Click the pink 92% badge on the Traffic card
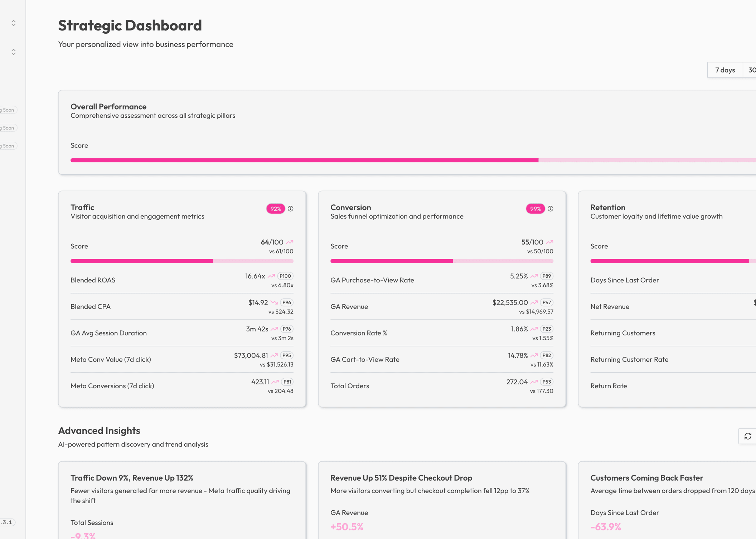Viewport: 756px width, 539px height. coord(275,209)
